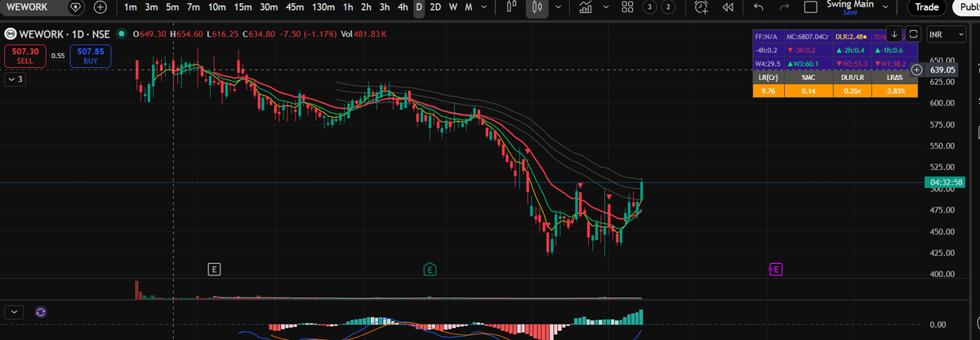Click the red 507.30 SELL button
This screenshot has height=340, width=980.
coord(24,56)
